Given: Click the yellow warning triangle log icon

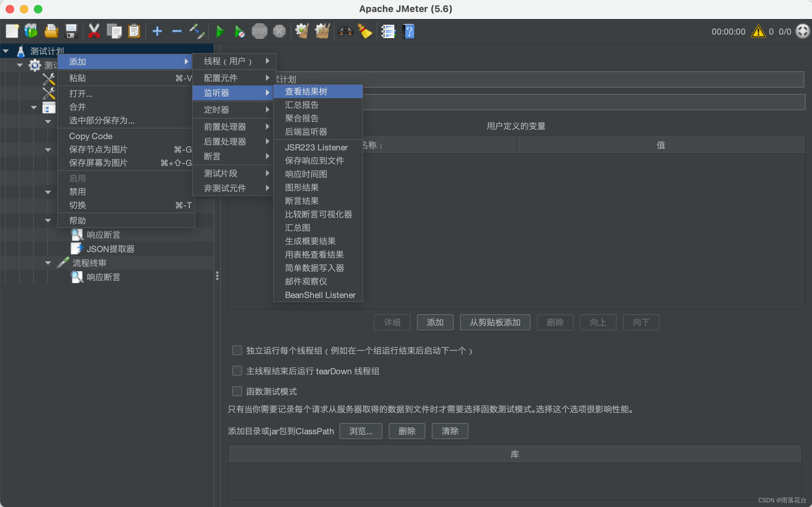Looking at the screenshot, I should [x=758, y=32].
